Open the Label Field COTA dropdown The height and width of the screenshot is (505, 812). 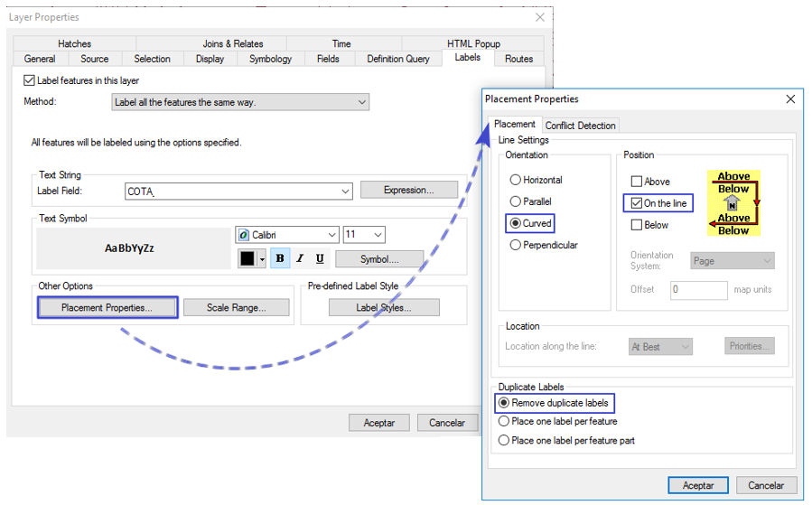pyautogui.click(x=345, y=191)
